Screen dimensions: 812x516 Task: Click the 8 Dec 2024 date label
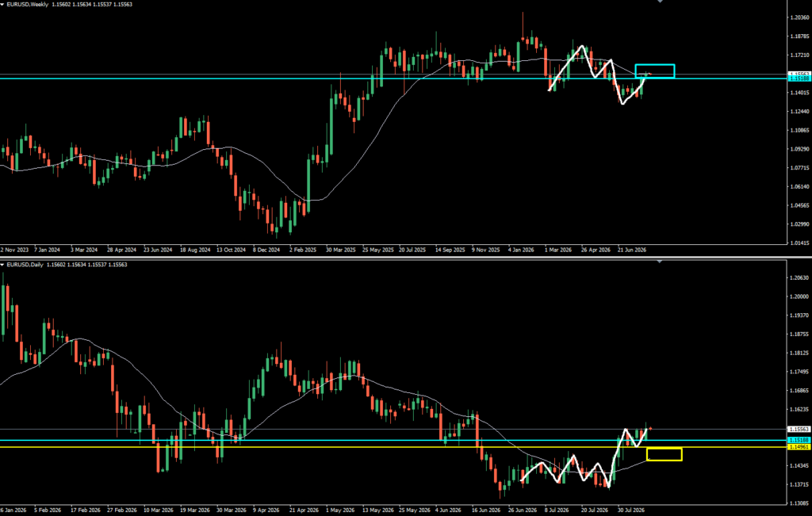coord(266,250)
